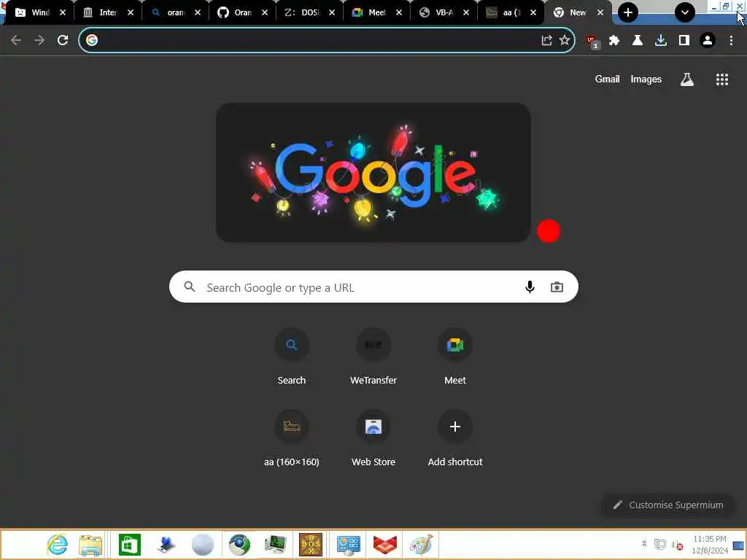Switch to the GitHub Oran tab
Screen dimensions: 747x560
pyautogui.click(x=234, y=12)
